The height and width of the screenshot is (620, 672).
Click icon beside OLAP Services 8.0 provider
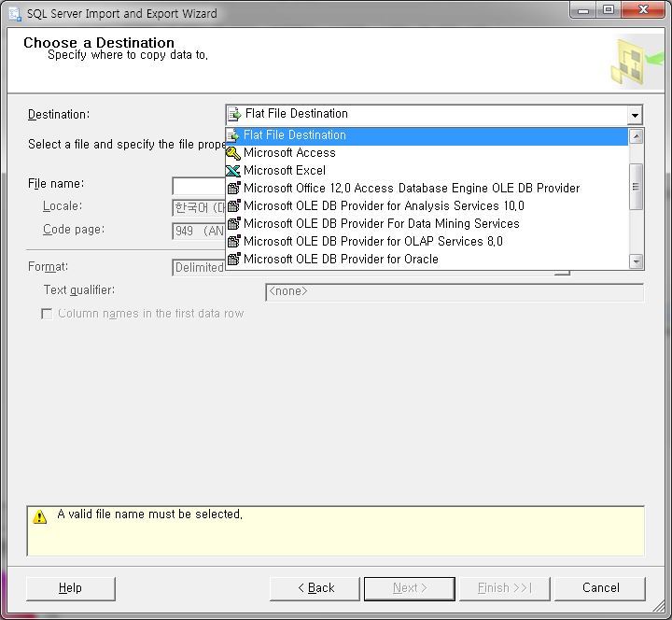pos(233,242)
